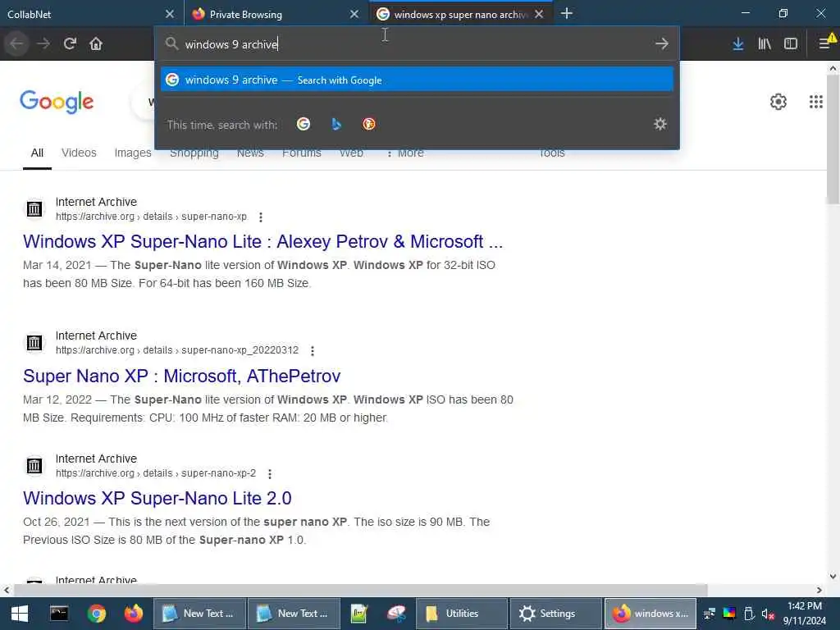Select the Images search filter

133,153
